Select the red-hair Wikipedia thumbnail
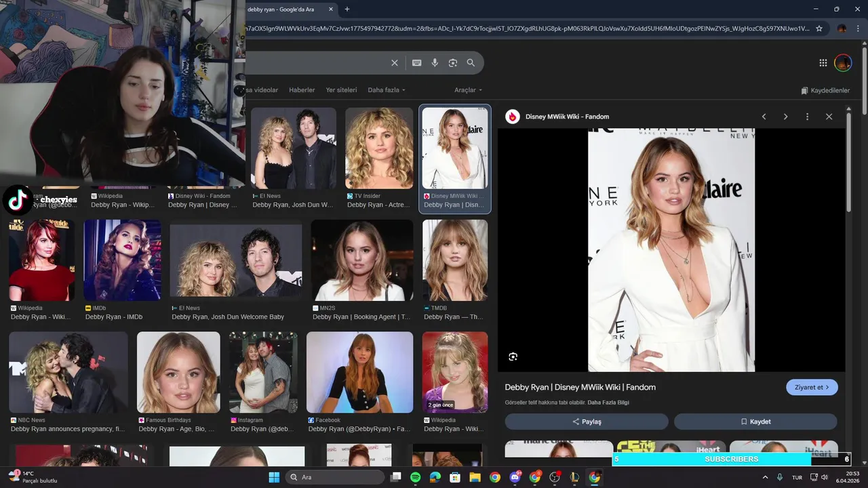The image size is (868, 488). 42,260
